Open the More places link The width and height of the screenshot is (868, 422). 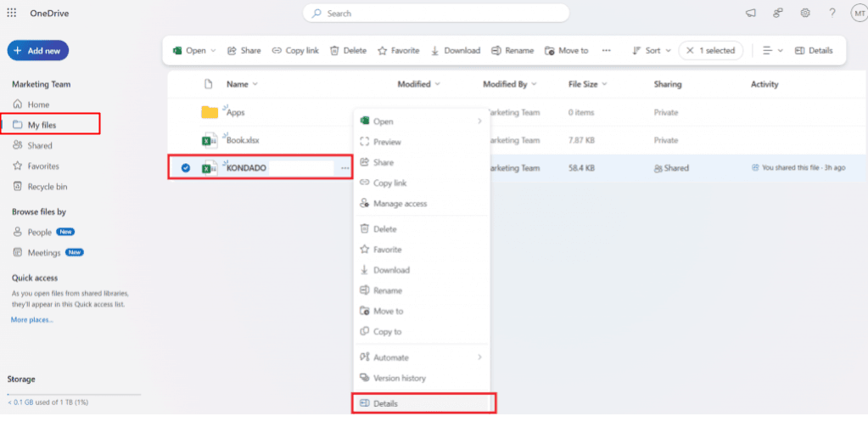(x=31, y=320)
